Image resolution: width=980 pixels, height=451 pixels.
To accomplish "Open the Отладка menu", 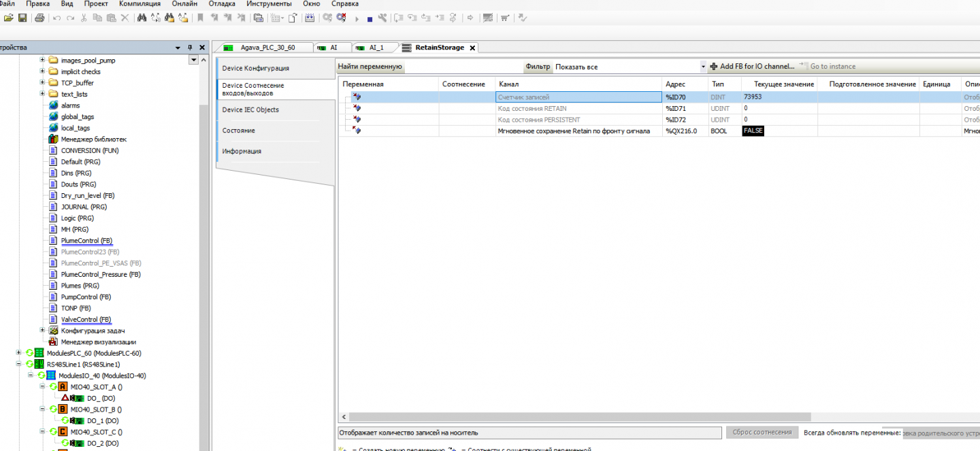I will pos(222,4).
